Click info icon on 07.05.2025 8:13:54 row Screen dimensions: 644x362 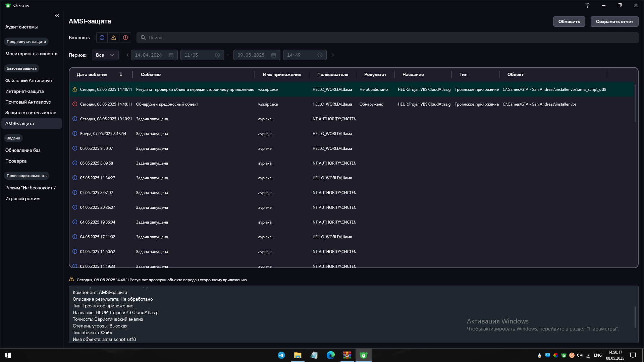coord(75,133)
